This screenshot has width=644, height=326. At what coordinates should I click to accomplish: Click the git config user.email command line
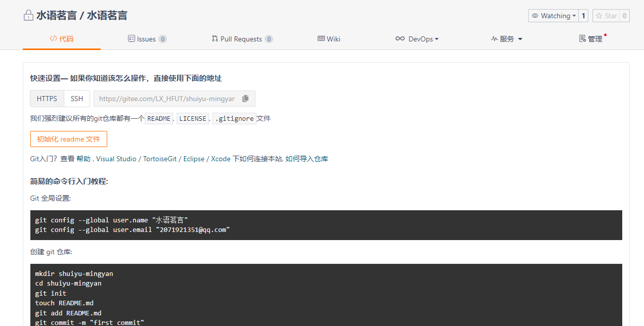(x=133, y=230)
